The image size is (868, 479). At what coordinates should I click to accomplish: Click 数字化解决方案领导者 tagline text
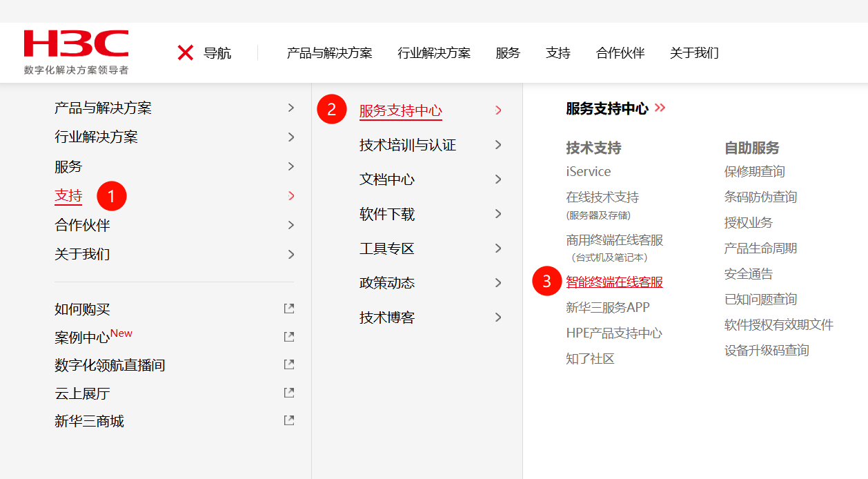click(x=76, y=70)
